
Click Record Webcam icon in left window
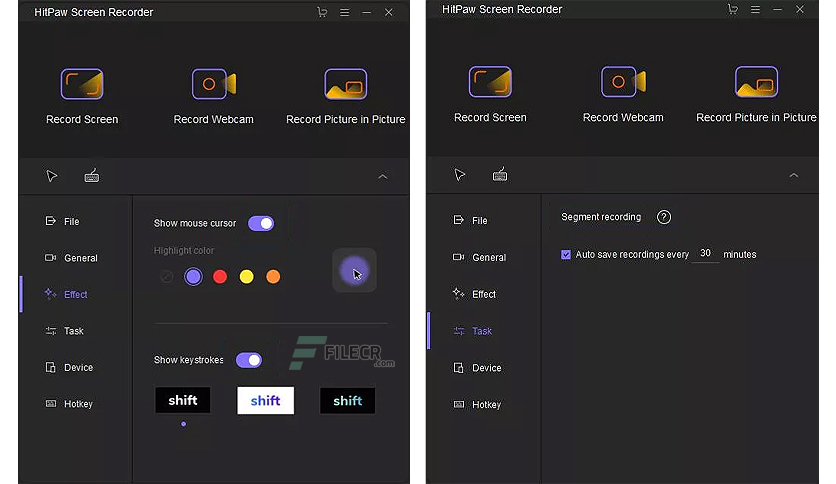pos(214,84)
